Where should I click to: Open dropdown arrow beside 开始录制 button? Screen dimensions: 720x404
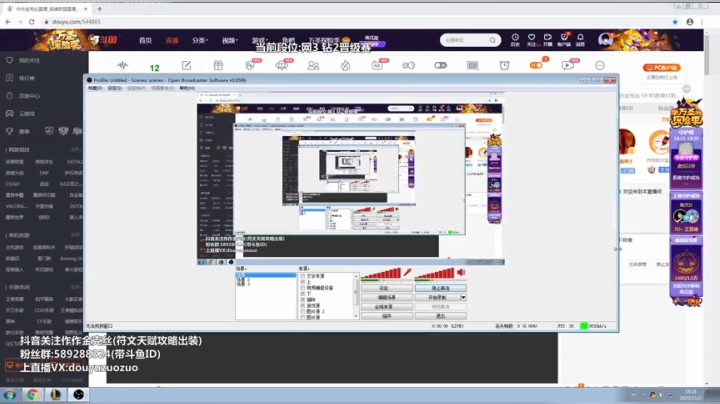[463, 297]
